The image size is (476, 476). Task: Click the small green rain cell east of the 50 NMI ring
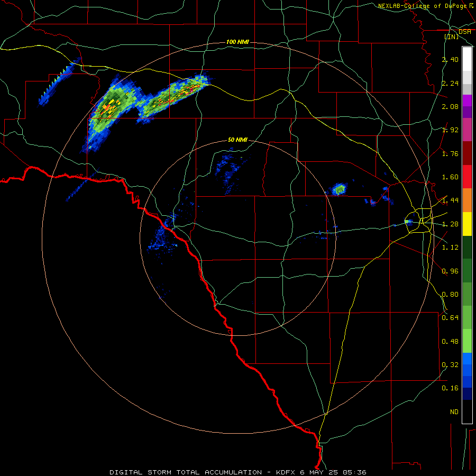339,189
